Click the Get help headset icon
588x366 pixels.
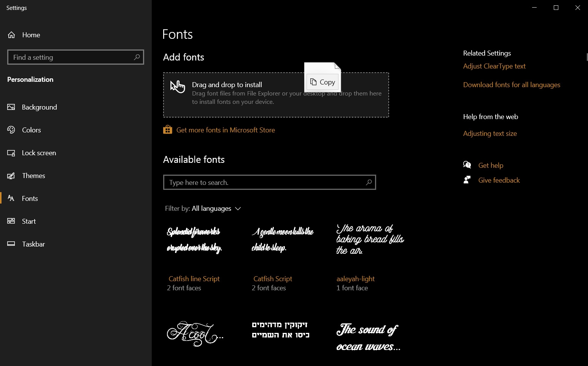click(x=467, y=165)
